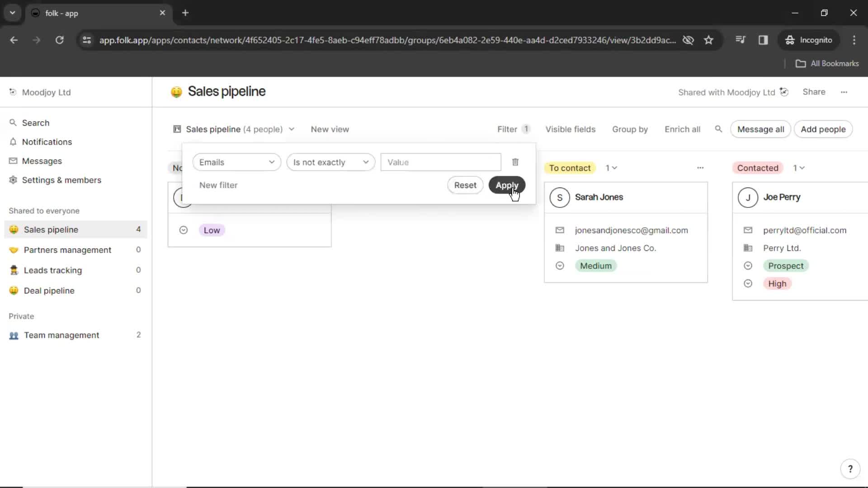The height and width of the screenshot is (488, 868).
Task: Click the filter Value input field
Action: click(x=441, y=162)
